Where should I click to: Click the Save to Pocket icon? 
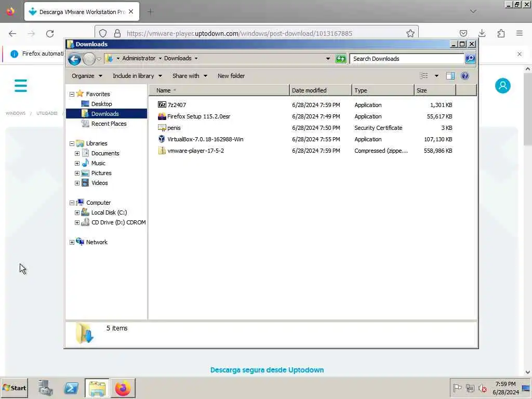[463, 33]
